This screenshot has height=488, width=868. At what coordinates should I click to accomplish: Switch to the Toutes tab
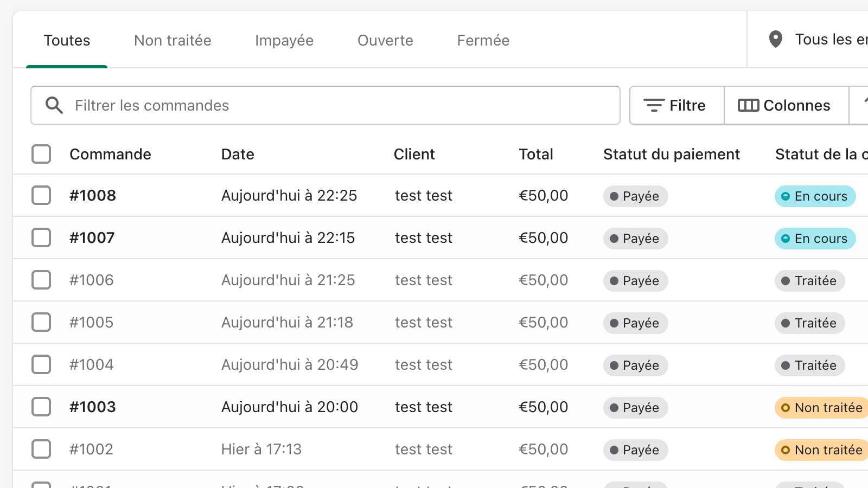coord(67,40)
